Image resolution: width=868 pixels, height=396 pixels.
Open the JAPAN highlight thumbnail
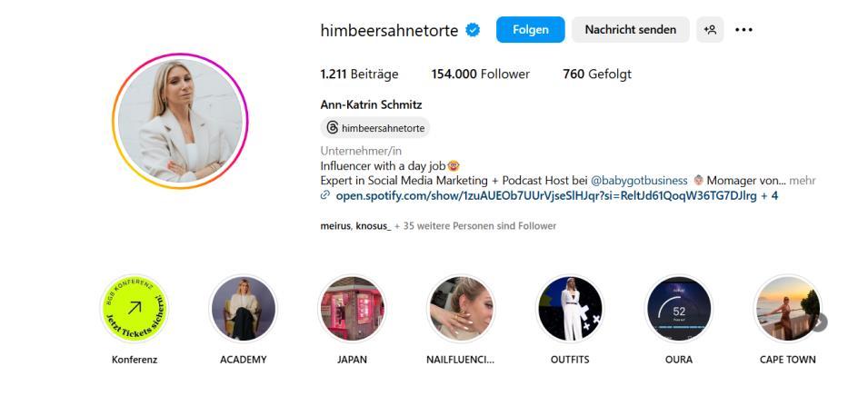[x=352, y=309]
